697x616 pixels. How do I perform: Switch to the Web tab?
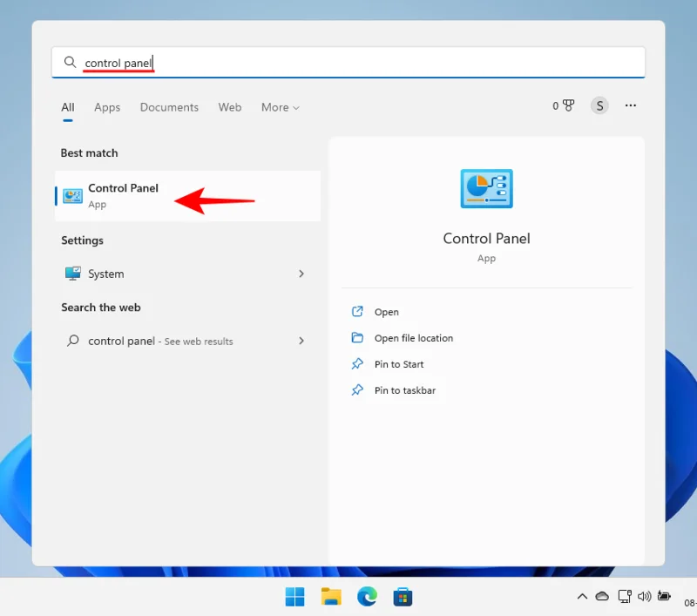tap(230, 107)
